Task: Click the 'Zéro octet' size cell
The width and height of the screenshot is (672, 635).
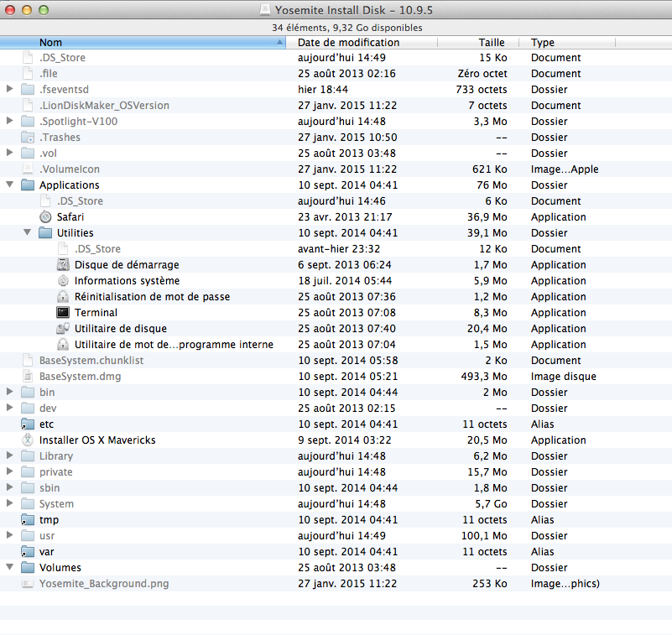Action: click(482, 74)
